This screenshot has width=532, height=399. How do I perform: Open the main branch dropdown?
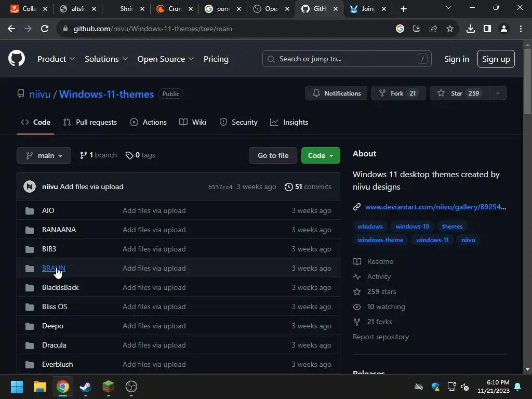[44, 155]
